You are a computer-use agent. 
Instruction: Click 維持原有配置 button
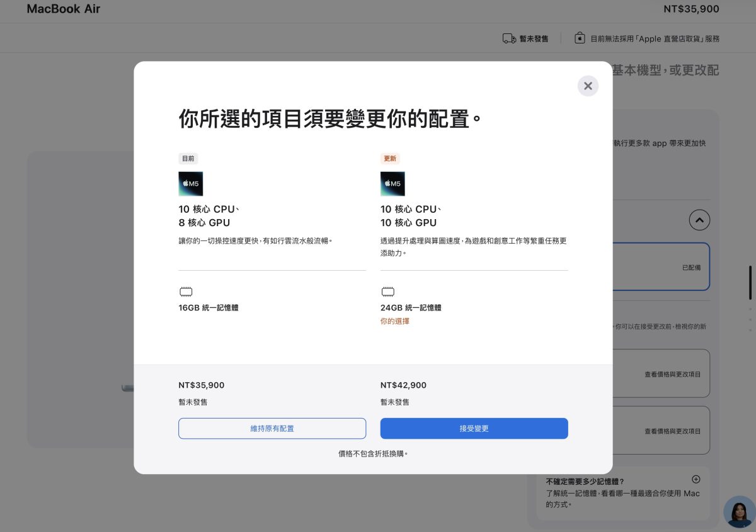pyautogui.click(x=272, y=428)
